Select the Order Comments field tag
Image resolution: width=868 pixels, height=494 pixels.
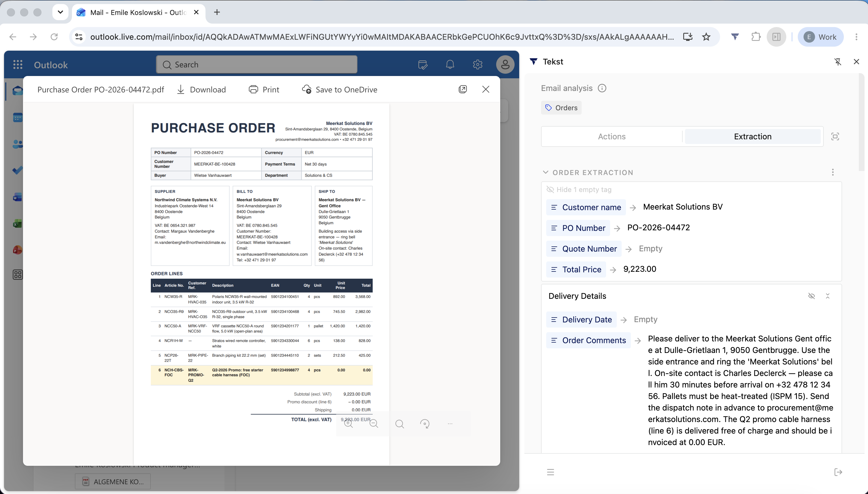tap(589, 340)
